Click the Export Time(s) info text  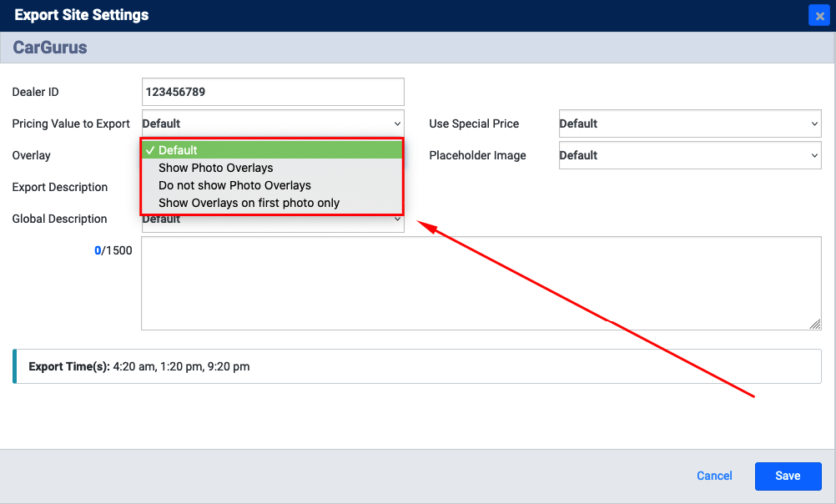[139, 366]
